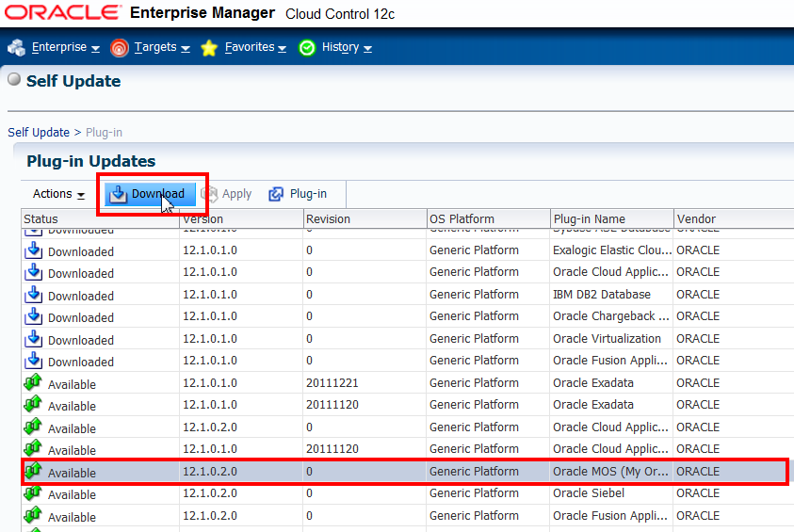The height and width of the screenshot is (532, 794).
Task: Click Available icon for Oracle MOS row
Action: (33, 471)
